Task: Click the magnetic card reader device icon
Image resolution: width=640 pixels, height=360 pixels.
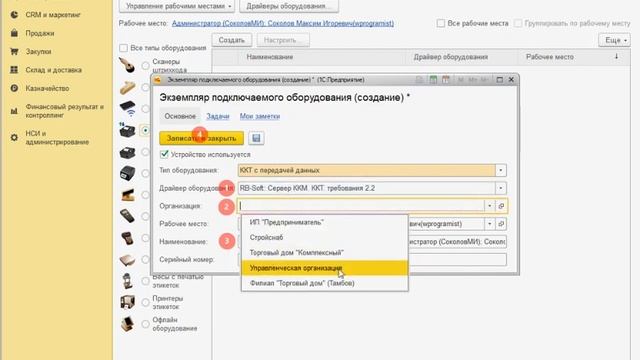Action: [127, 87]
